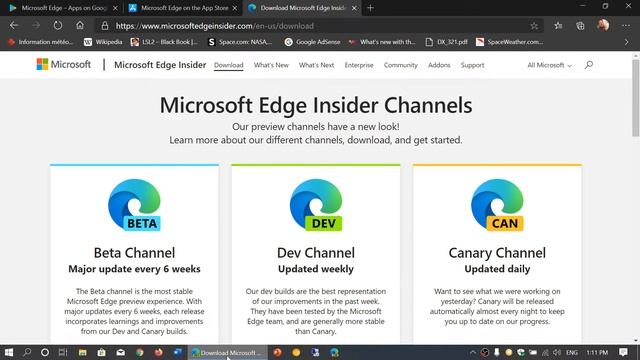640x360 pixels.
Task: Open the Wikipedia bookmark
Action: point(103,42)
